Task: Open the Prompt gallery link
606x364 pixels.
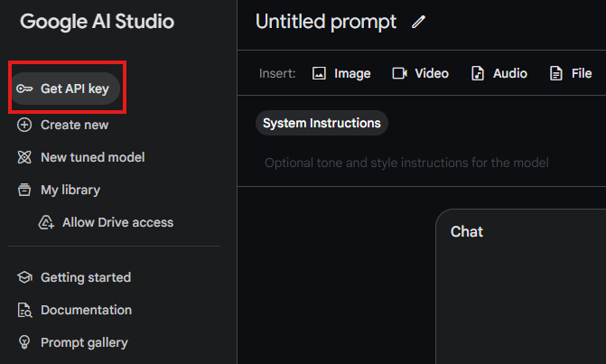Action: point(84,342)
